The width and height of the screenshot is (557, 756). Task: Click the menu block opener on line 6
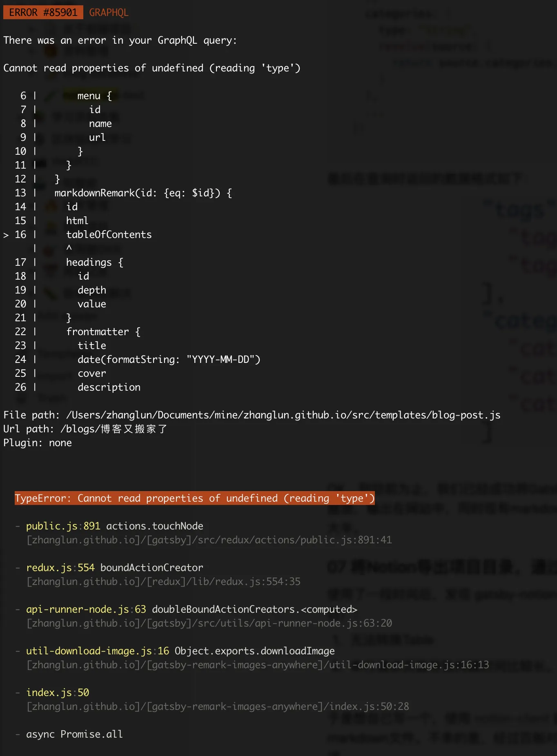coord(94,96)
